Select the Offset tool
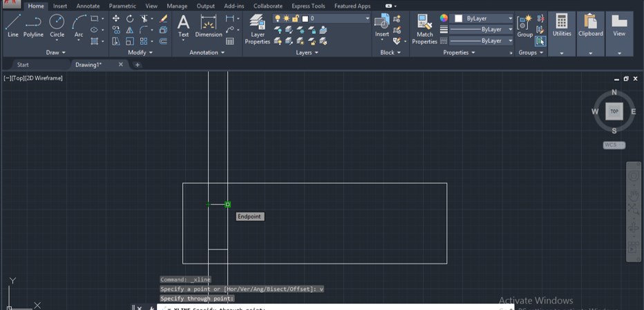The height and width of the screenshot is (310, 644). pos(164,41)
